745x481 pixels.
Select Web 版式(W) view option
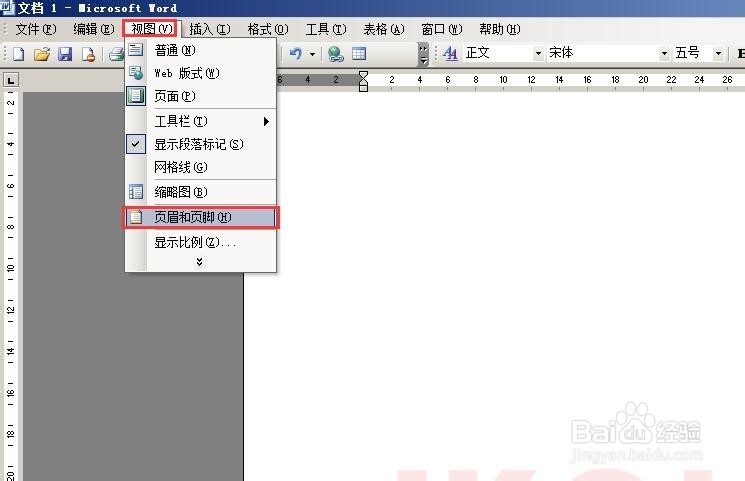pos(201,73)
